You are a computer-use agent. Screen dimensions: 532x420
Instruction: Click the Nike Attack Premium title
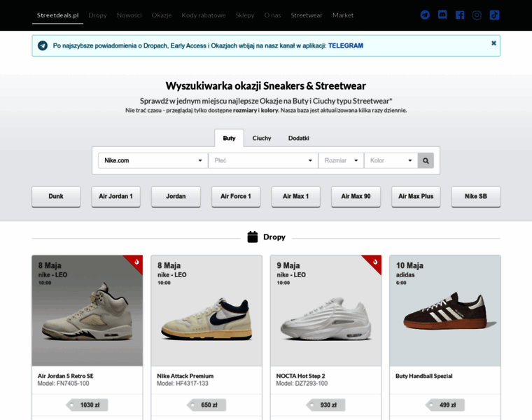pos(185,376)
